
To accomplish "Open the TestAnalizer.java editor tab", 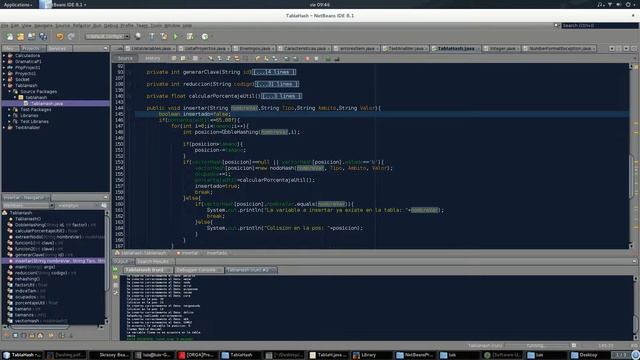I will [x=406, y=48].
